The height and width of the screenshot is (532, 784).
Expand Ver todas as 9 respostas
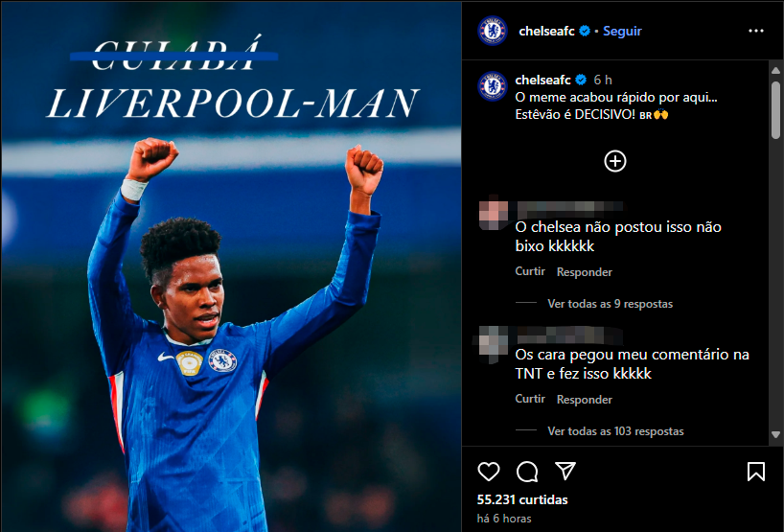coord(610,304)
